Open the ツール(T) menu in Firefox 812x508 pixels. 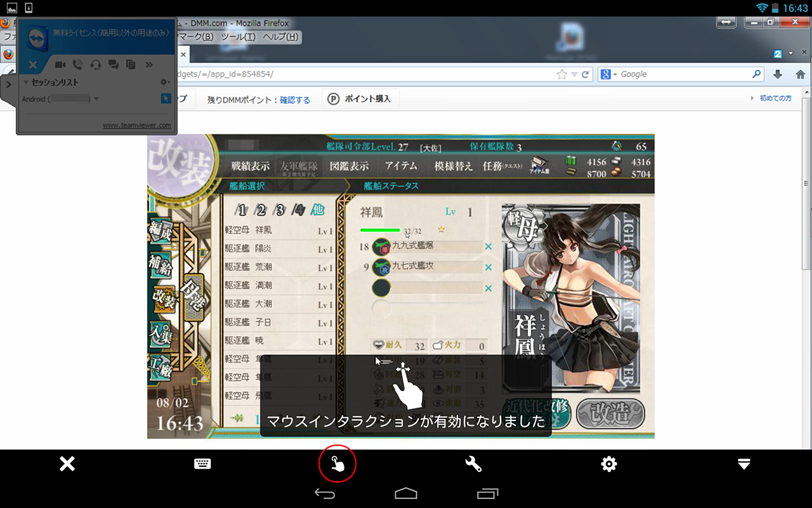click(237, 37)
